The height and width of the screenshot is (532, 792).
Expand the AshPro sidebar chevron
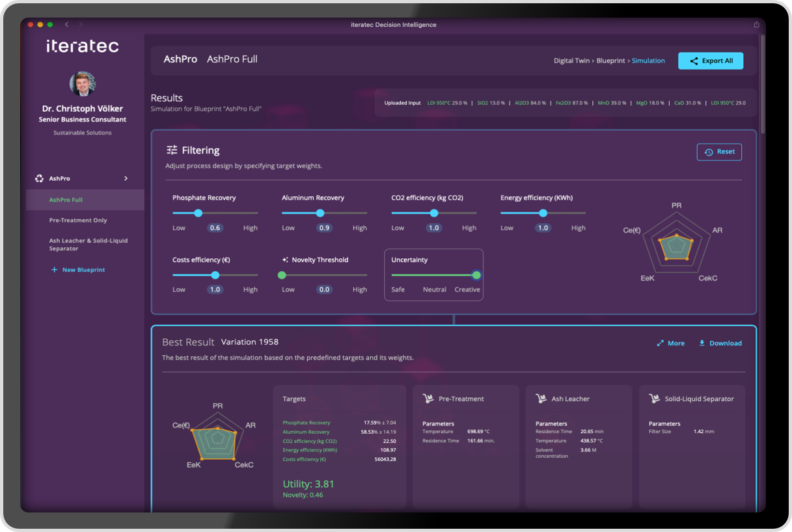click(126, 178)
